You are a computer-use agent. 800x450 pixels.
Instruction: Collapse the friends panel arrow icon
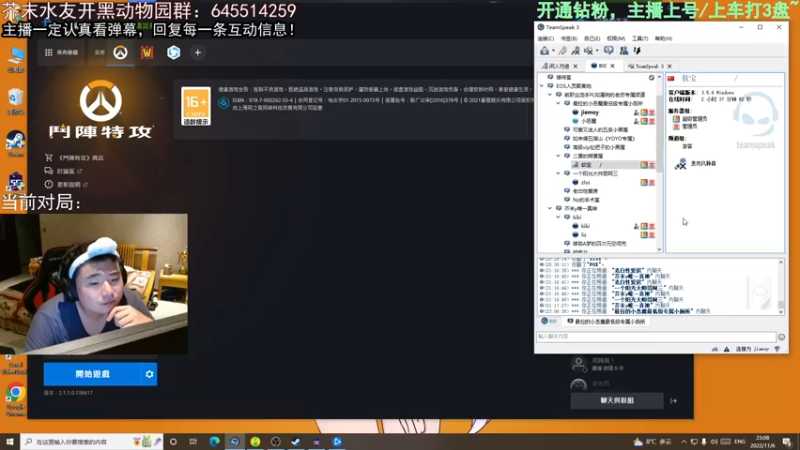click(673, 401)
